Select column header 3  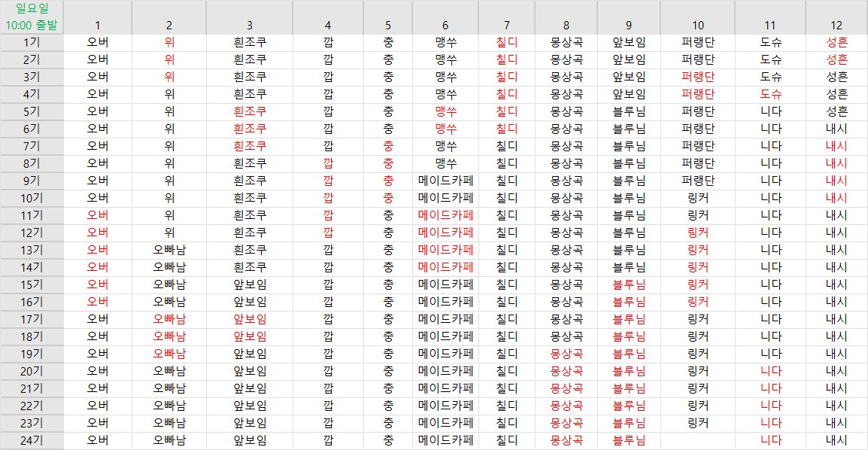(250, 17)
